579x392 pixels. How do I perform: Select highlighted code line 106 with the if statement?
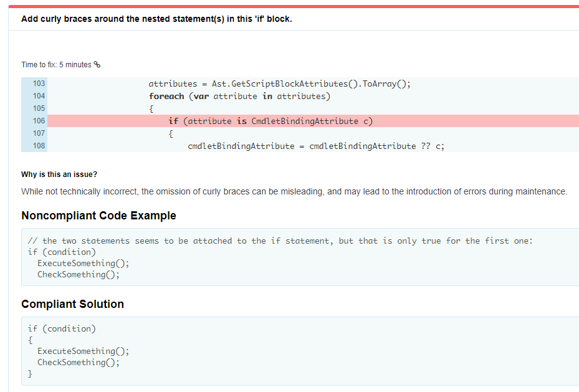(313, 121)
